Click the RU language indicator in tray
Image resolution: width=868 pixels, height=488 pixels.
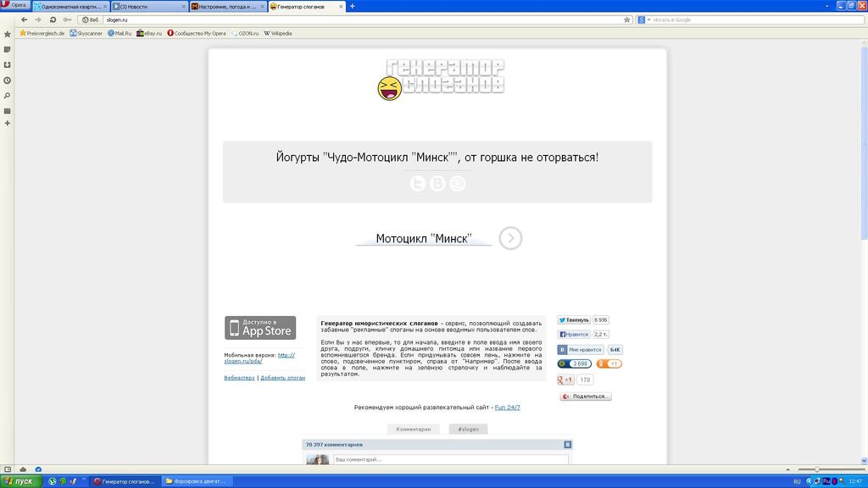797,481
